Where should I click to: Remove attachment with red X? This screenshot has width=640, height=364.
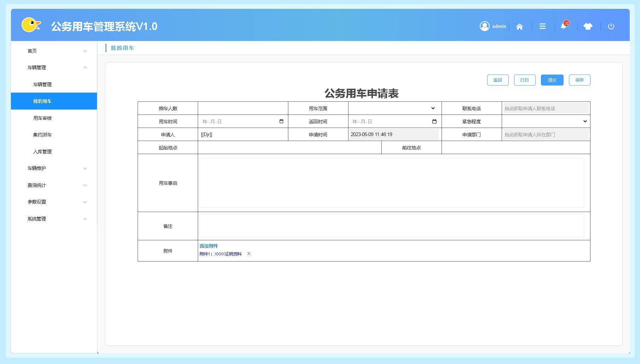click(249, 254)
